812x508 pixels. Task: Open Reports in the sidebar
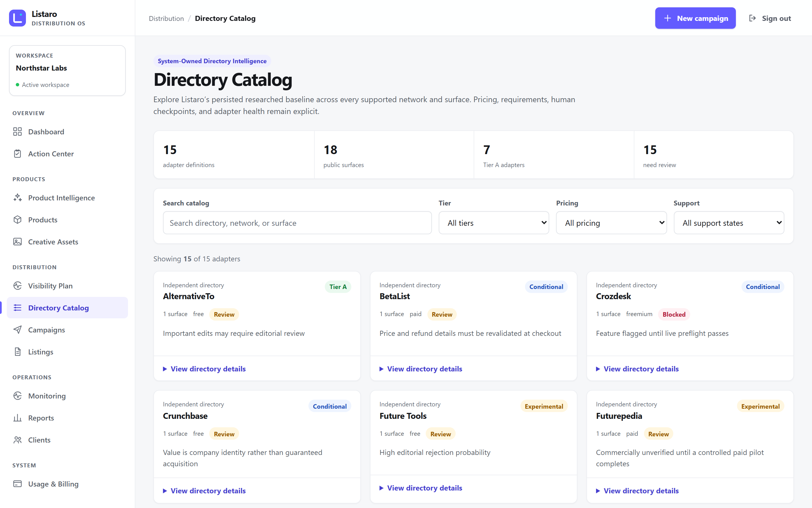click(67, 418)
